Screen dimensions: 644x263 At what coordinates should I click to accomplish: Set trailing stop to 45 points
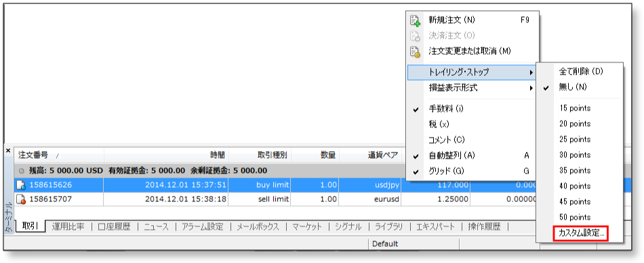pyautogui.click(x=580, y=202)
